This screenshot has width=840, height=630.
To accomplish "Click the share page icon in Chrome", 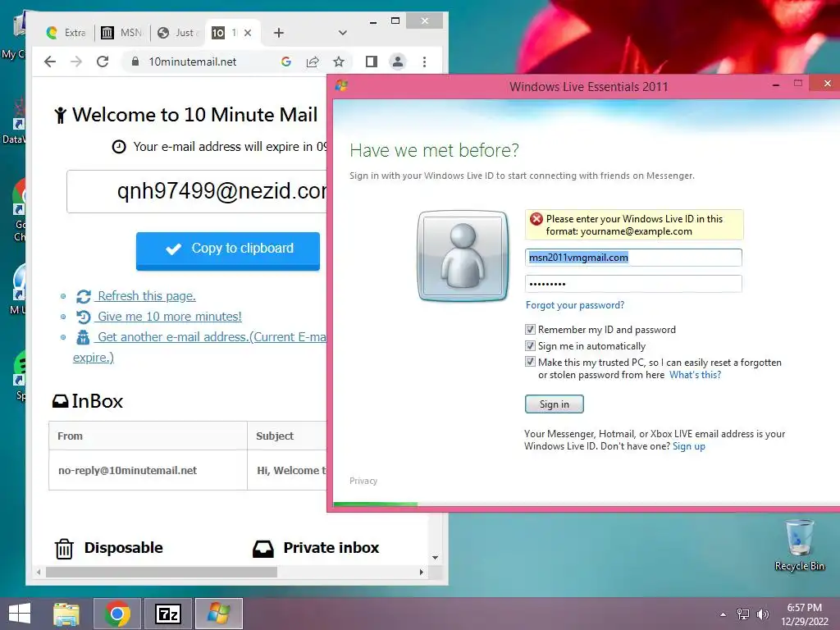I will [x=313, y=62].
